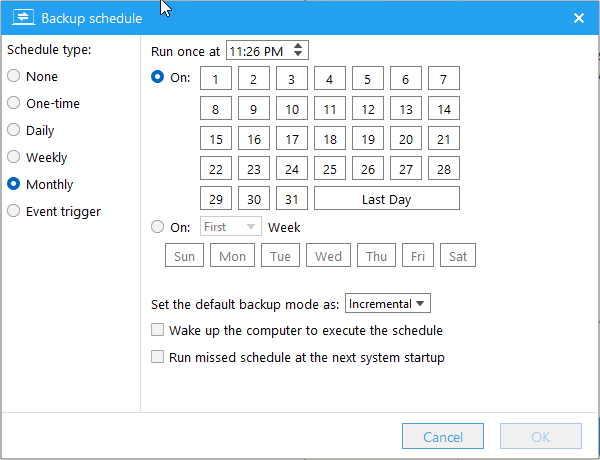
Task: Open the Incremental backup mode dropdown
Action: [387, 303]
